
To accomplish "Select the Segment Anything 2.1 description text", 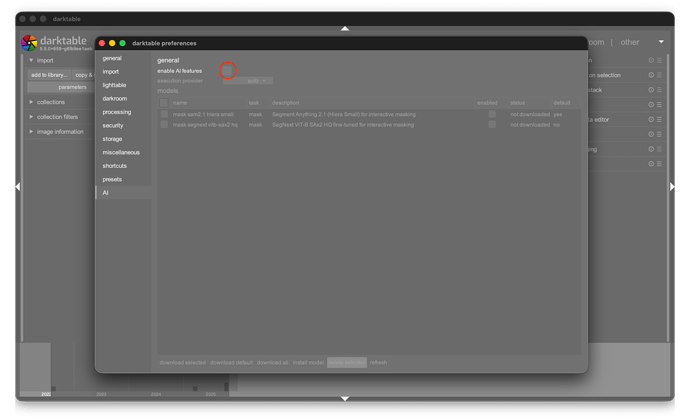I will coord(344,114).
